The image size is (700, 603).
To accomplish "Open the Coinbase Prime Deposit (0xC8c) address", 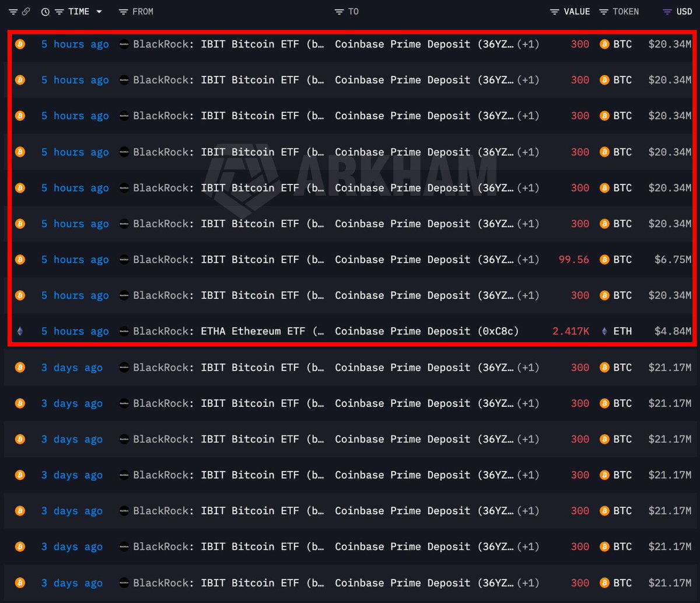I will 427,332.
